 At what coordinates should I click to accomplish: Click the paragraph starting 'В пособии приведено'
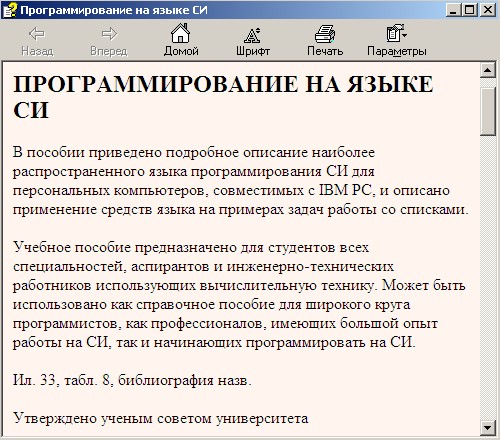(x=241, y=181)
